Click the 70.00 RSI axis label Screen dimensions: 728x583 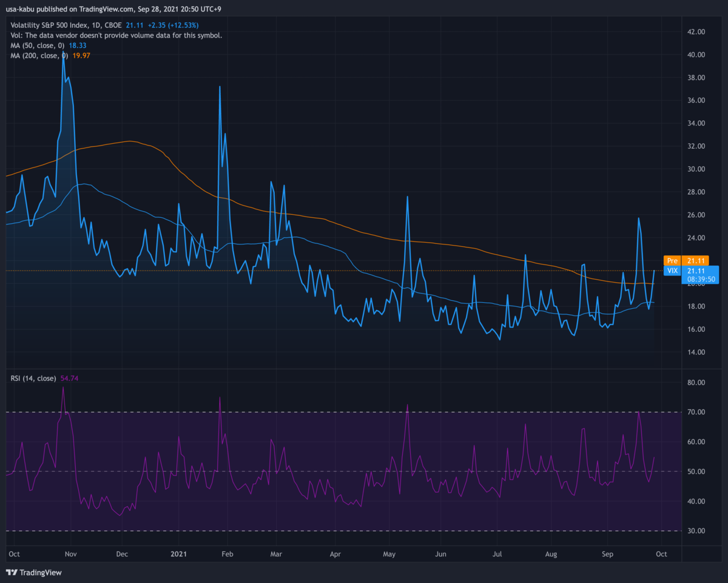click(x=696, y=413)
